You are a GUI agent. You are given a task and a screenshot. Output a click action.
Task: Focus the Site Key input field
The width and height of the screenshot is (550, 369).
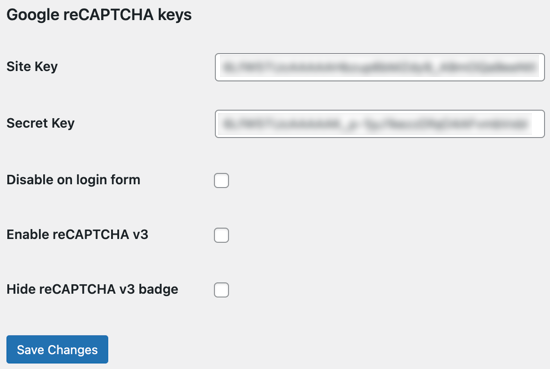[380, 67]
